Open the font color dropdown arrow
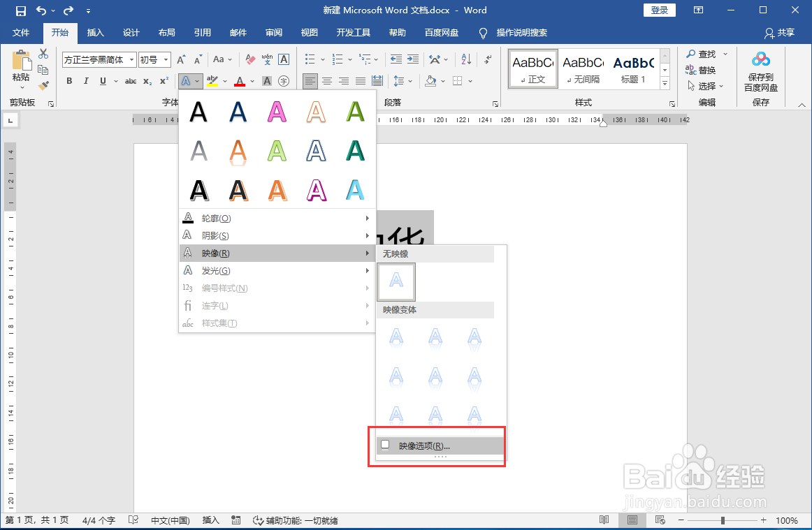 point(251,82)
